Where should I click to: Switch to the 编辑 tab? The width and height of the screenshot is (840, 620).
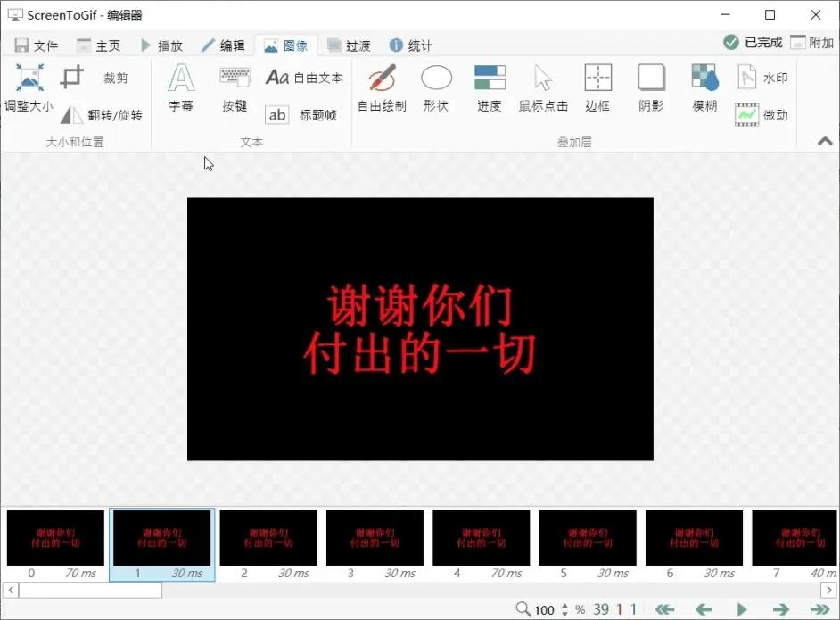click(224, 45)
